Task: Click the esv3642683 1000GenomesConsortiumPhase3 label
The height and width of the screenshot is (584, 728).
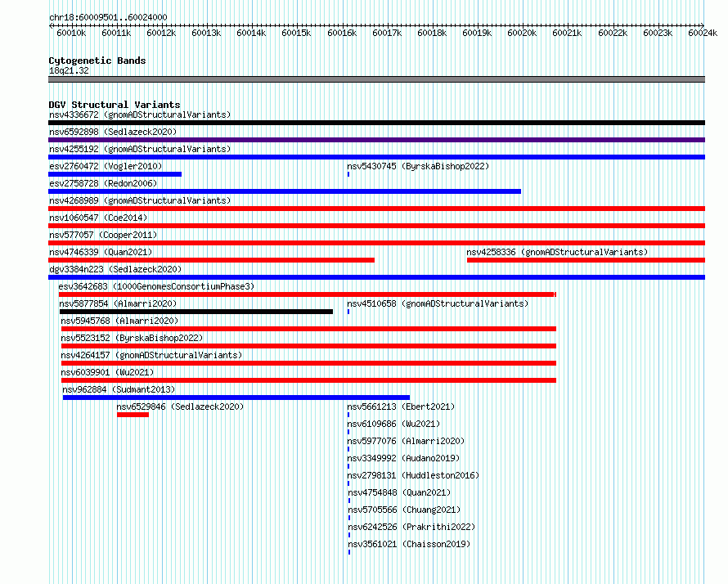Action: point(156,286)
